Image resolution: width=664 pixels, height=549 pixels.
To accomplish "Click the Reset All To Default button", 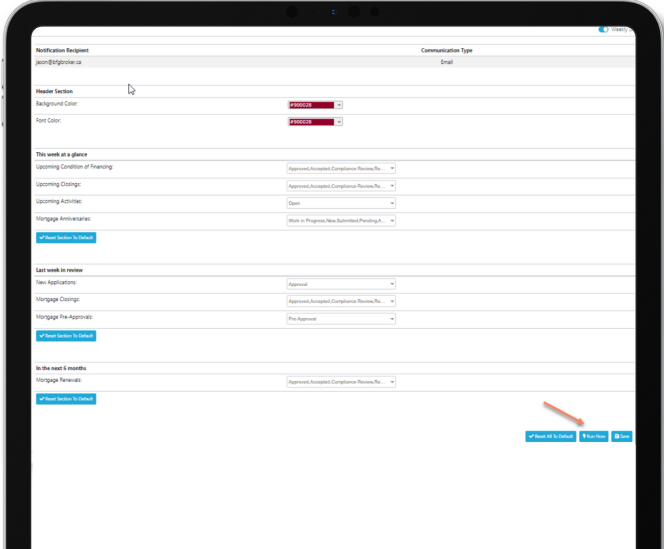I will pyautogui.click(x=551, y=436).
